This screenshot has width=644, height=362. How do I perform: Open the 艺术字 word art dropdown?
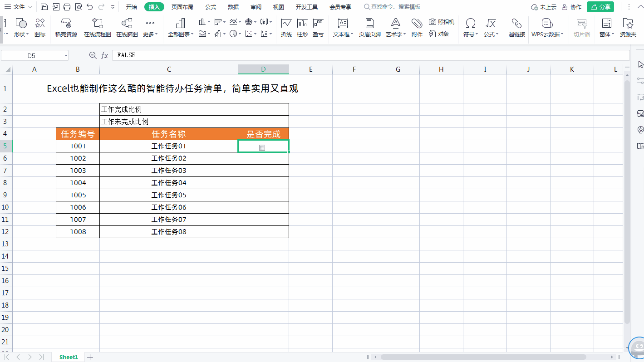[x=396, y=27]
